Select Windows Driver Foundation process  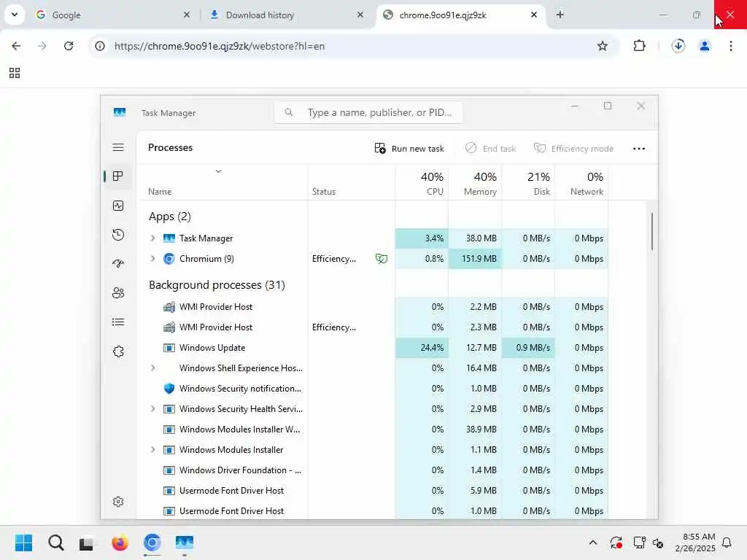tap(373, 470)
